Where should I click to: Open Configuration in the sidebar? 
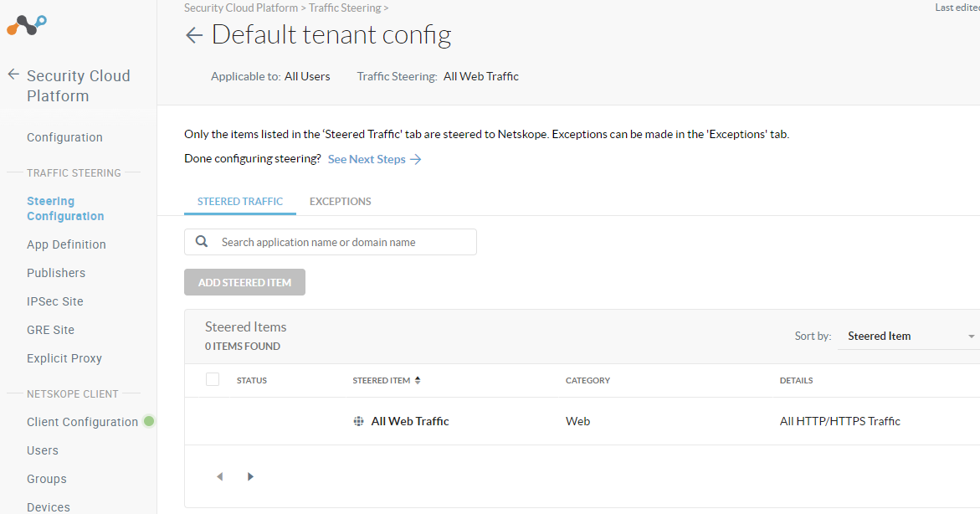pyautogui.click(x=64, y=137)
